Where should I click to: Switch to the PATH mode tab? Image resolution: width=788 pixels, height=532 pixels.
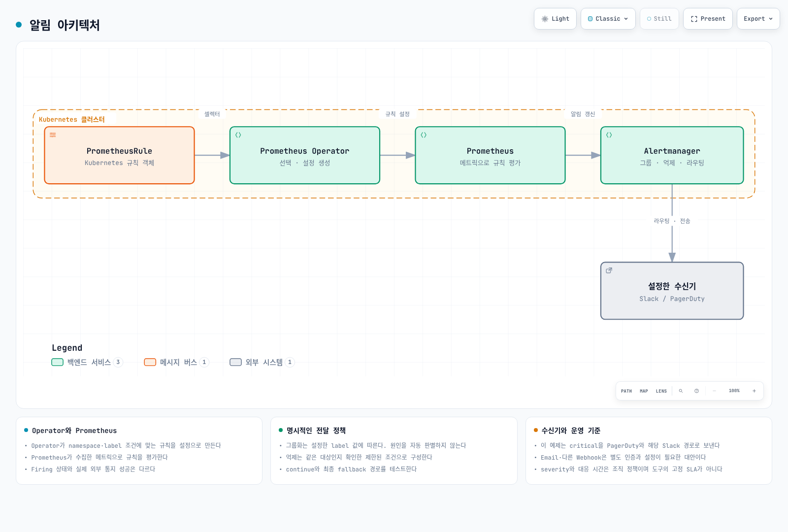(626, 391)
